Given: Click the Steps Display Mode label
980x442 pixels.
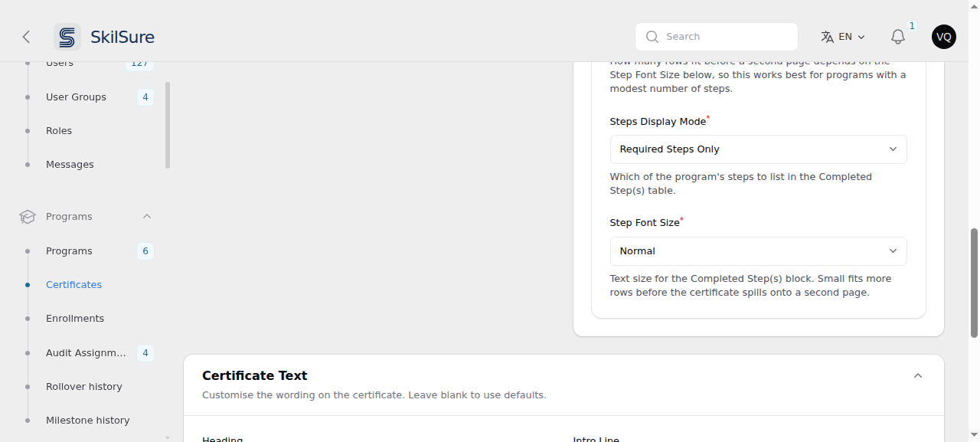Looking at the screenshot, I should point(658,122).
